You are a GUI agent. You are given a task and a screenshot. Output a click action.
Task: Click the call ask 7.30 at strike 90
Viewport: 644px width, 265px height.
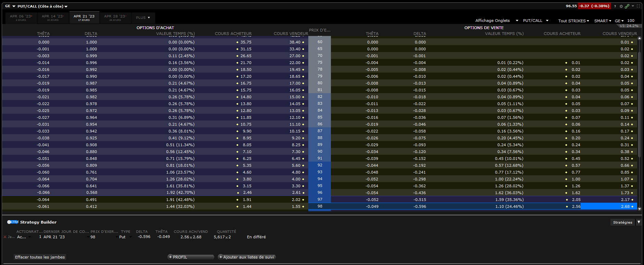click(296, 152)
